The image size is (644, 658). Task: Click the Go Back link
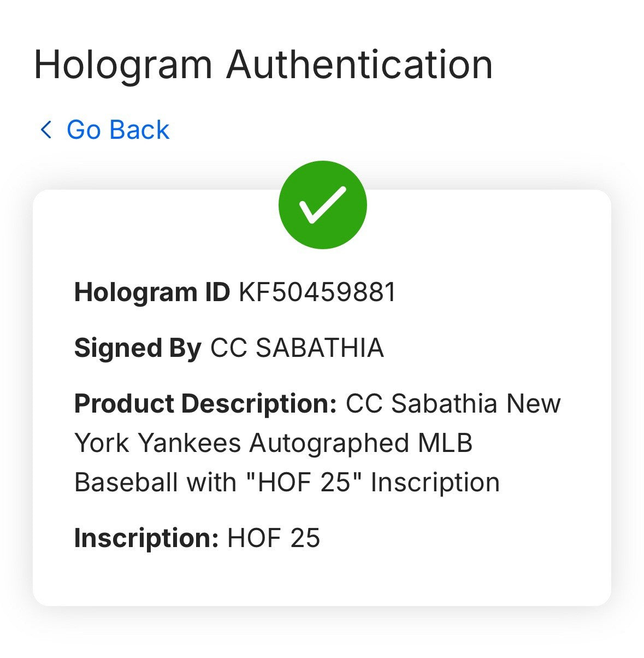click(117, 130)
